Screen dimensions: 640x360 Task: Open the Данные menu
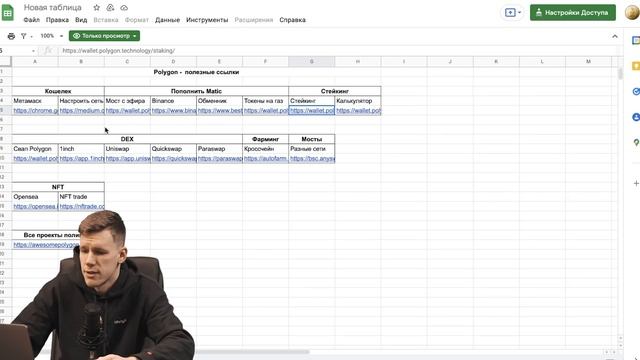(167, 20)
